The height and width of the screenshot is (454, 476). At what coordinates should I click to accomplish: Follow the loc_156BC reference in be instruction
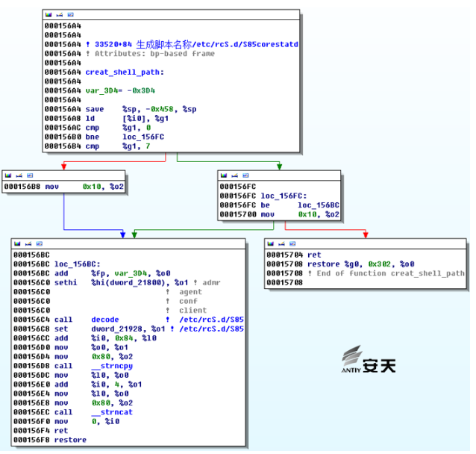318,205
